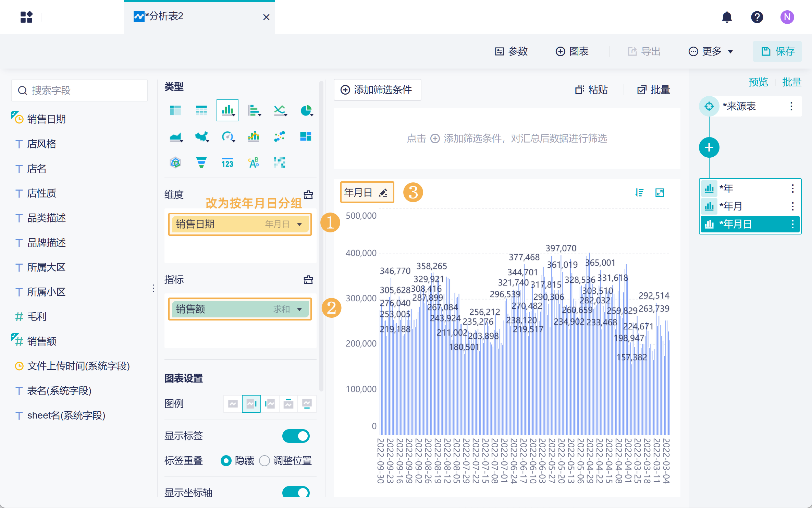Click edit icon beside 年月日 title
The height and width of the screenshot is (508, 812).
click(x=383, y=193)
